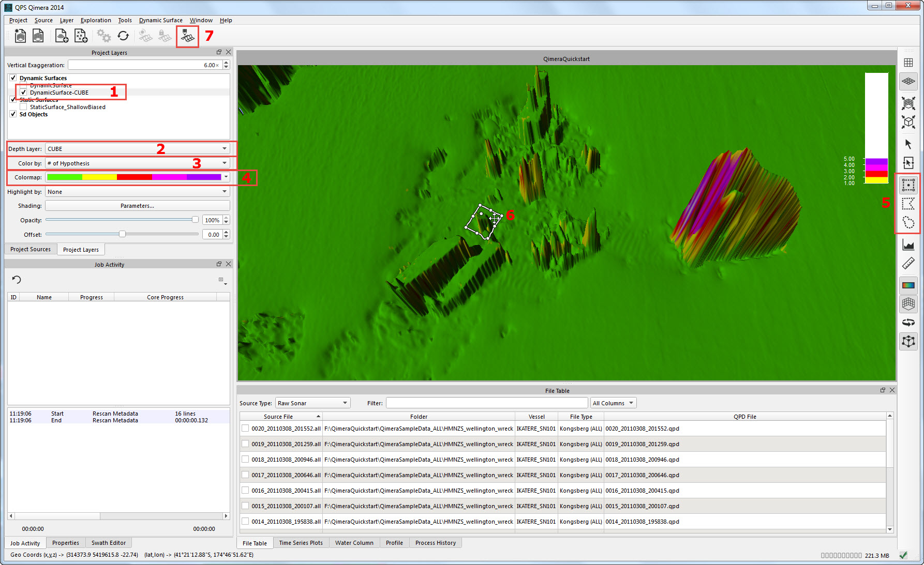Viewport: 924px width, 565px height.
Task: Open the profile graph tool
Action: (908, 245)
